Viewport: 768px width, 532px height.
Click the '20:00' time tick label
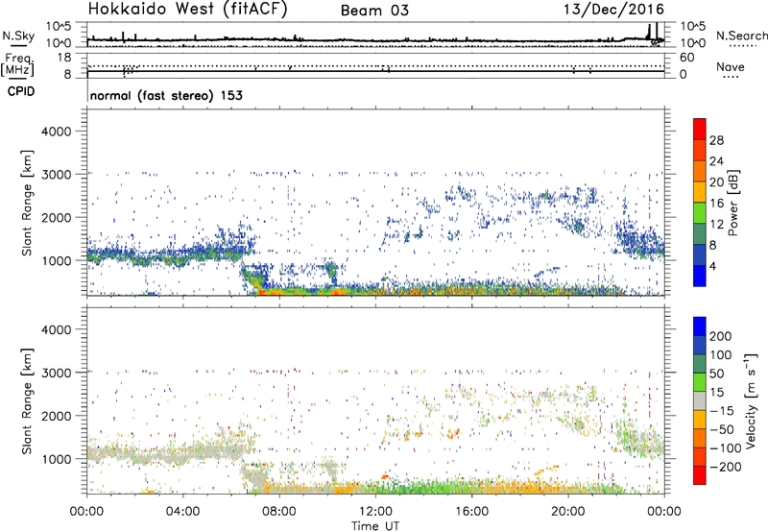coord(567,512)
